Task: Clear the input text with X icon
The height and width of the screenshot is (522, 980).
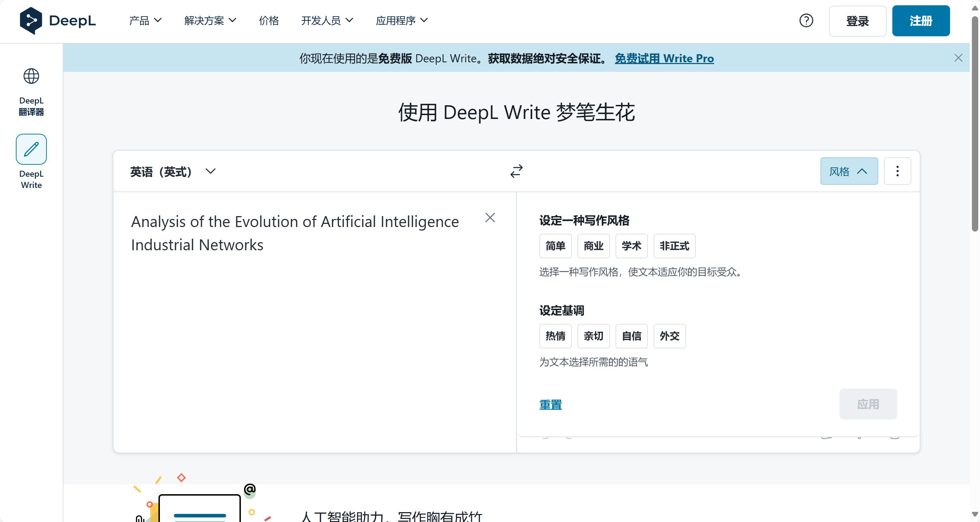Action: coord(490,218)
